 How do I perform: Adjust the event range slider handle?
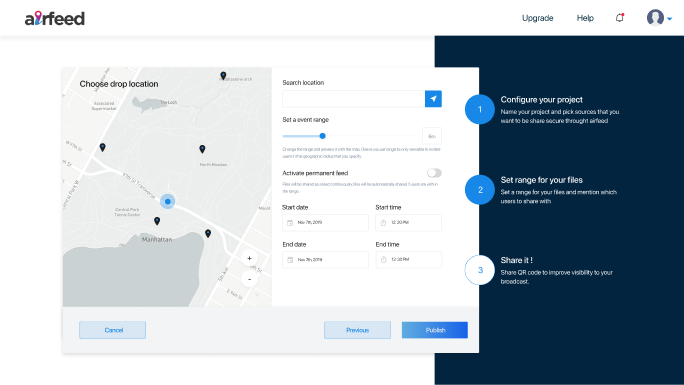(x=322, y=136)
